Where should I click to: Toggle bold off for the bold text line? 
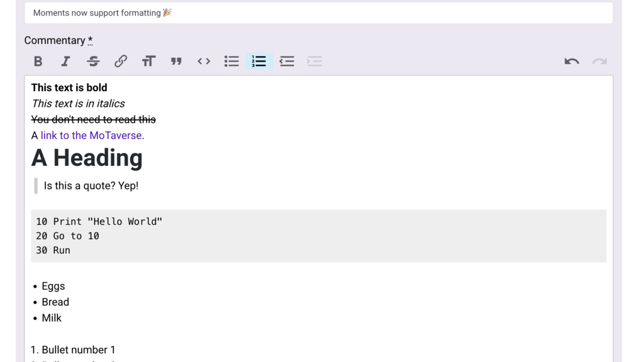click(x=69, y=87)
